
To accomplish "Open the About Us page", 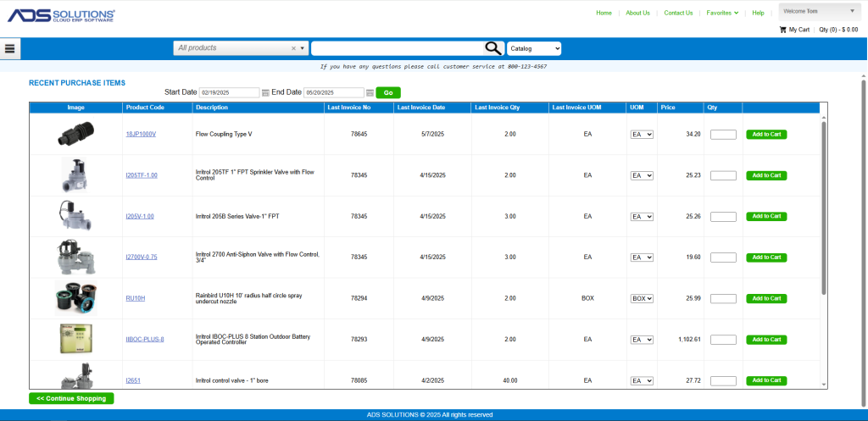I will (x=637, y=13).
